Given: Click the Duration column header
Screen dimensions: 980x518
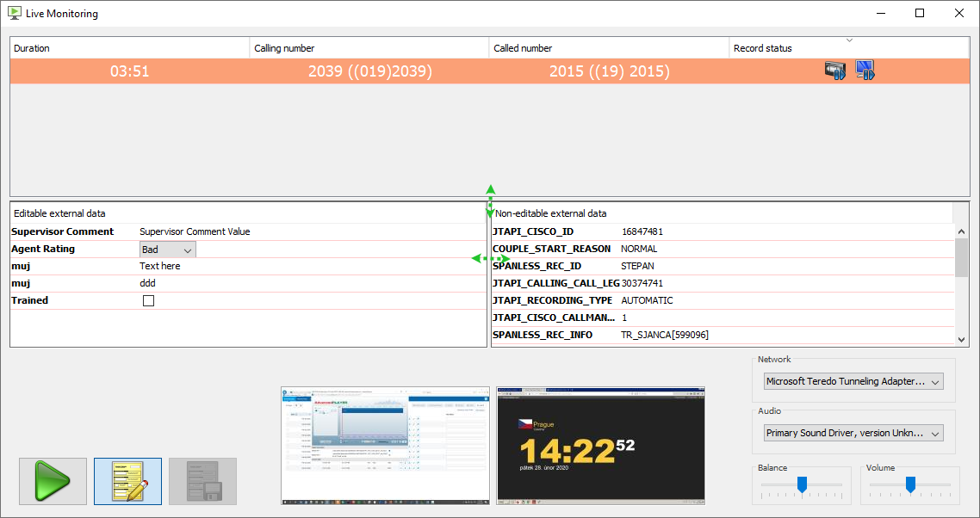Looking at the screenshot, I should click(x=129, y=48).
